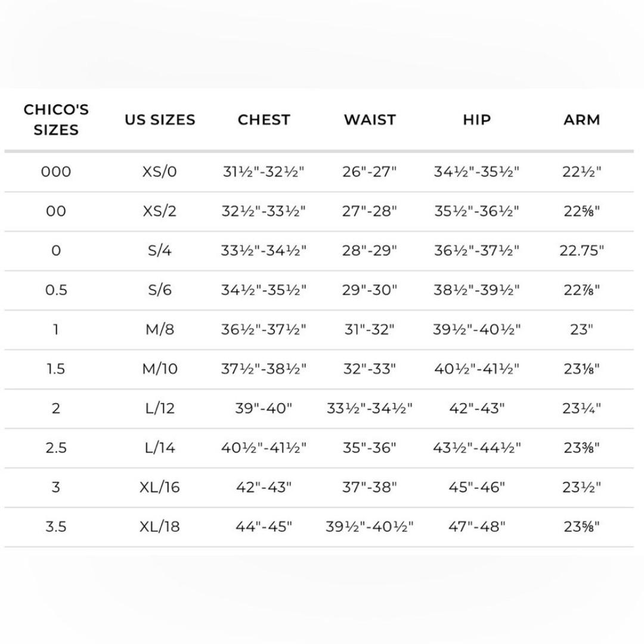Select the ARM column header
Screen dimensions: 644x644
pos(581,119)
